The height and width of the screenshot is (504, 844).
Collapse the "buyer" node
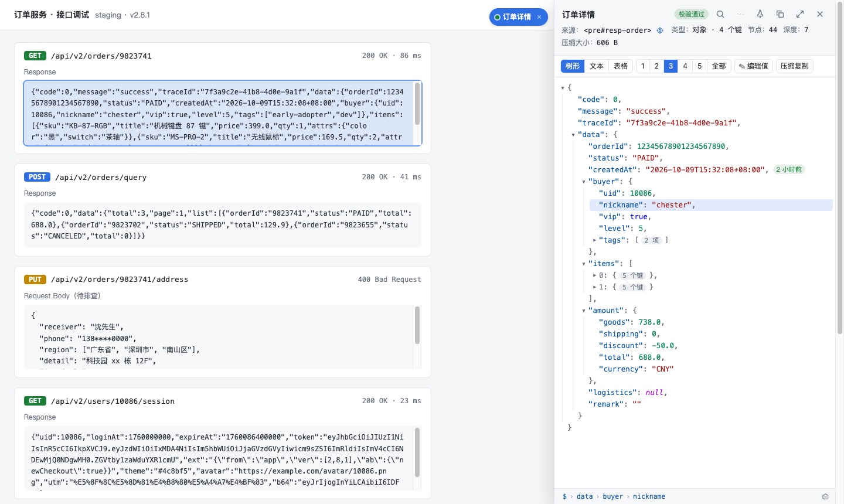584,182
